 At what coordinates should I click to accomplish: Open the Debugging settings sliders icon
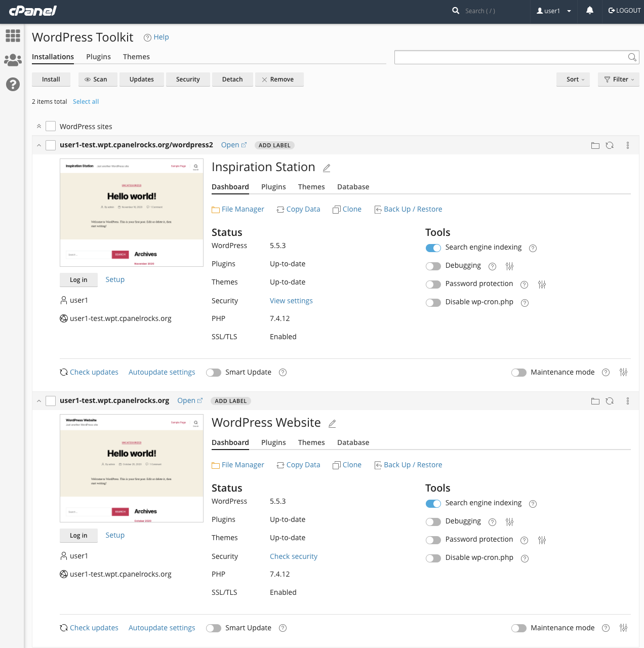pos(509,266)
